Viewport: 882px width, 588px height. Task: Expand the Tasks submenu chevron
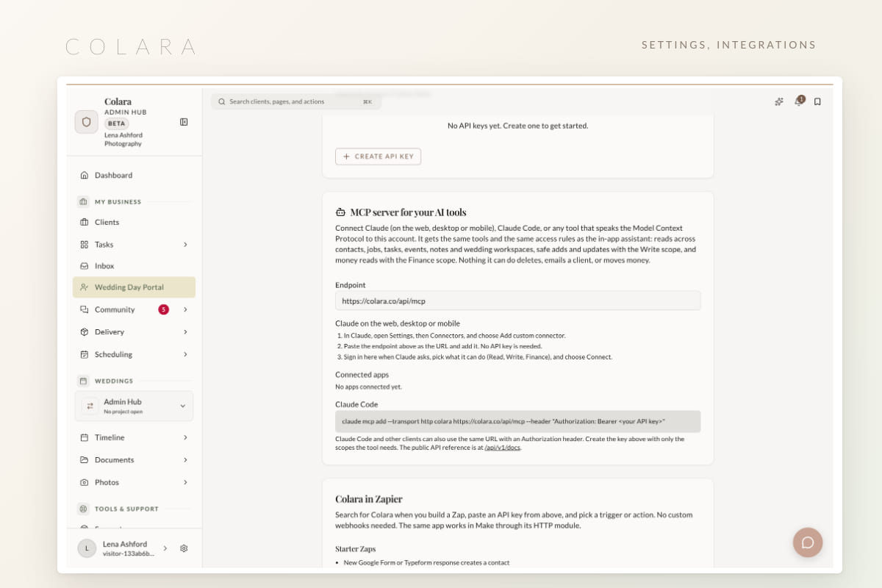coord(185,244)
